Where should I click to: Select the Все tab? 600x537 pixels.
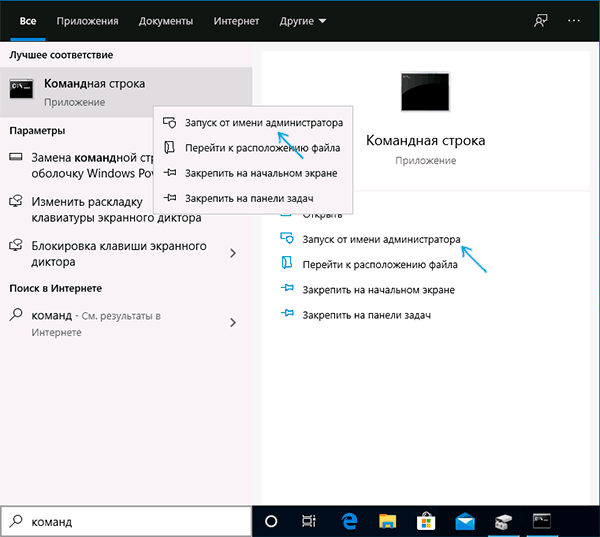(x=28, y=21)
